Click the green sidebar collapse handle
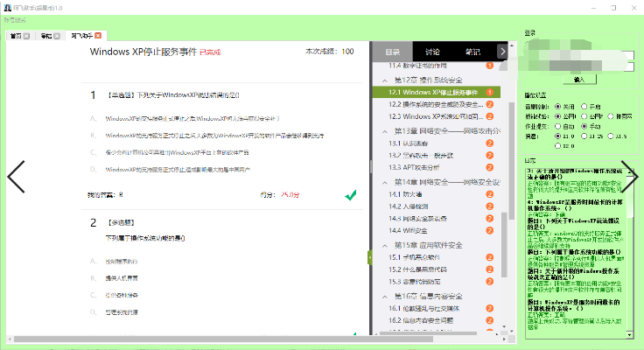 369,257
